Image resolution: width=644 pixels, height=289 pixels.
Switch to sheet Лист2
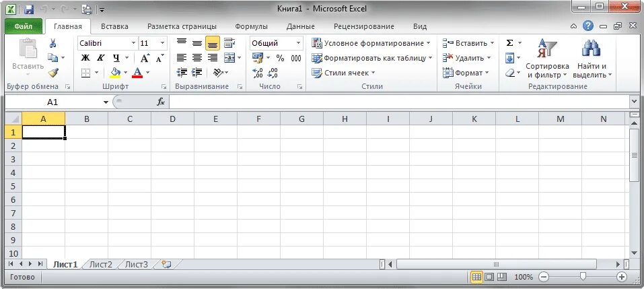point(101,264)
